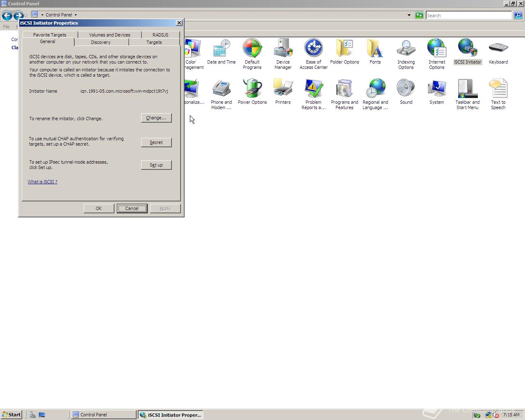Open the Targets tab

coord(154,42)
